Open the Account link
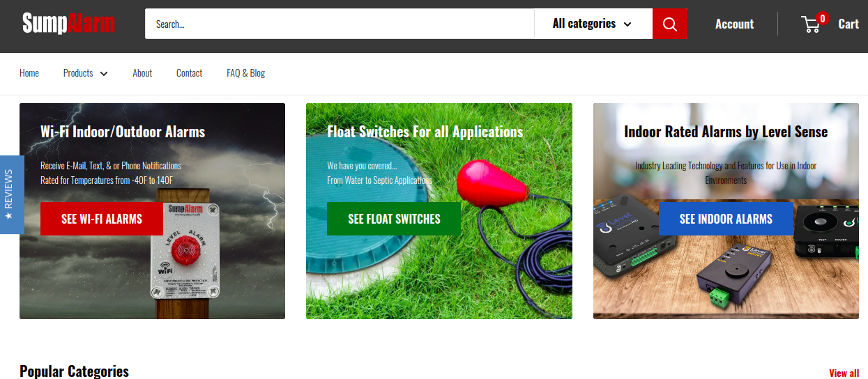Screen dimensions: 868x379 (734, 24)
